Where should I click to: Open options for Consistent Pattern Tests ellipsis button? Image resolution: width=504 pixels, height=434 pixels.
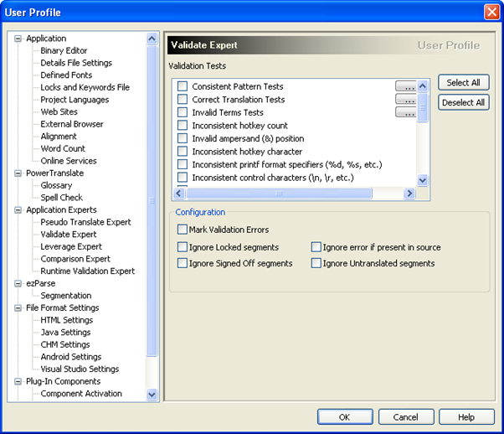pyautogui.click(x=406, y=86)
